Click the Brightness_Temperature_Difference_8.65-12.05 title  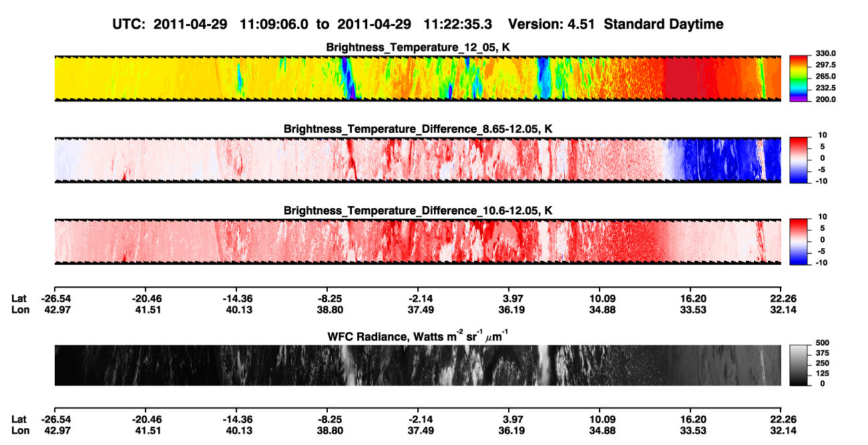(418, 129)
